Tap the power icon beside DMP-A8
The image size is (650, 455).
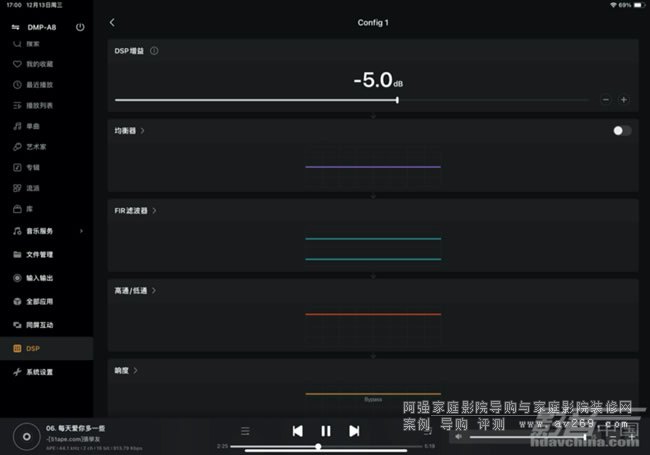click(80, 26)
